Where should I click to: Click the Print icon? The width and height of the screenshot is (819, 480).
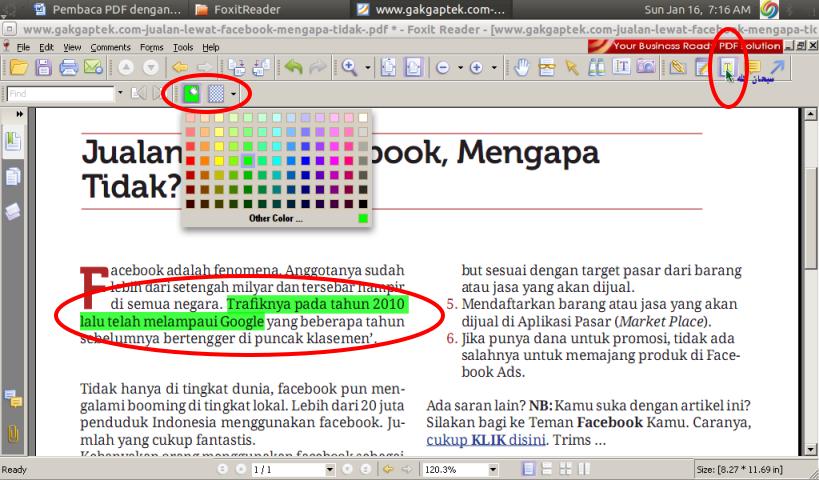click(x=68, y=67)
